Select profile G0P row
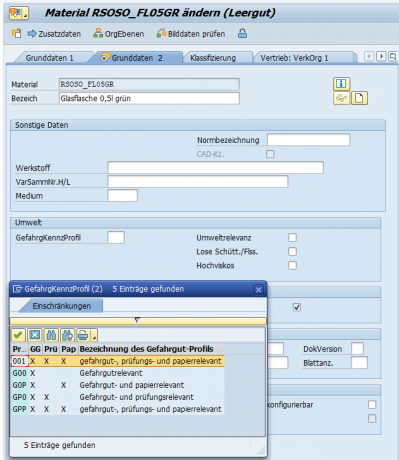The height and width of the screenshot is (460, 399). (x=118, y=385)
